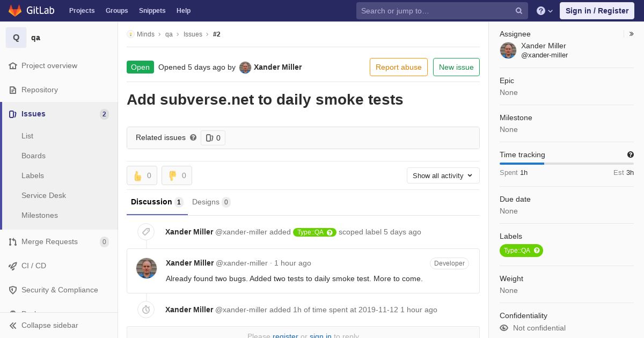Click the Project overview home icon
Viewport: 644px width, 338px height.
[13, 65]
